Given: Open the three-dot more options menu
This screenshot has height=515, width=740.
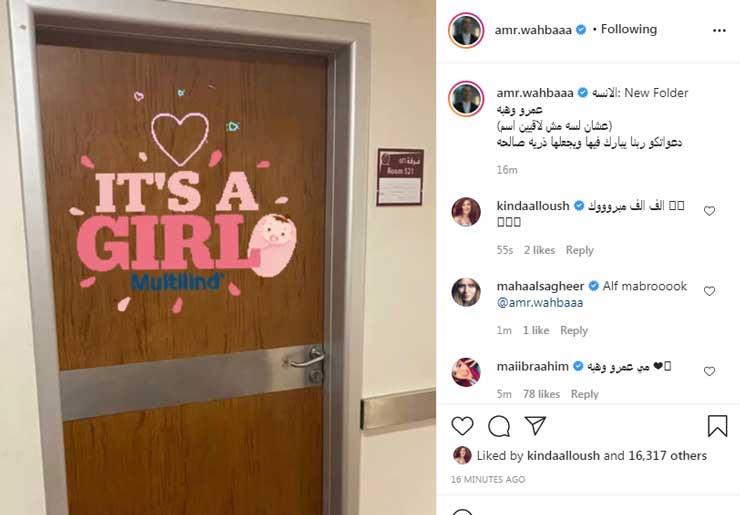Looking at the screenshot, I should tap(719, 30).
